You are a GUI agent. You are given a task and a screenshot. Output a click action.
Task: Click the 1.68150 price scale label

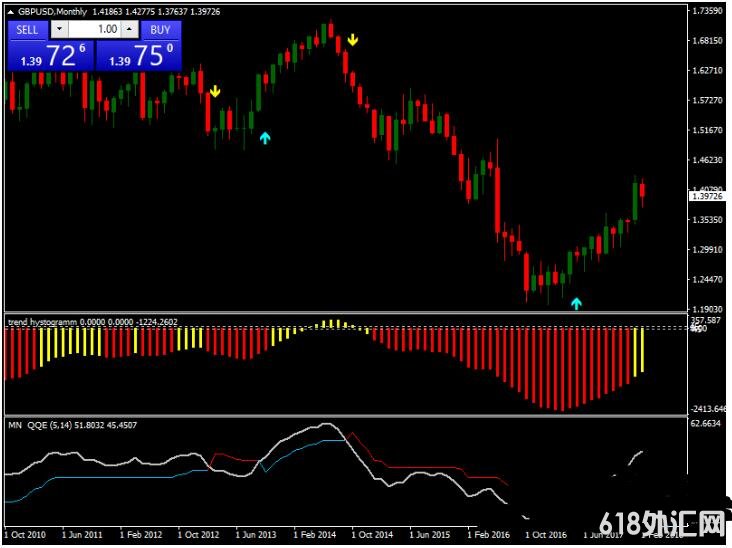707,41
